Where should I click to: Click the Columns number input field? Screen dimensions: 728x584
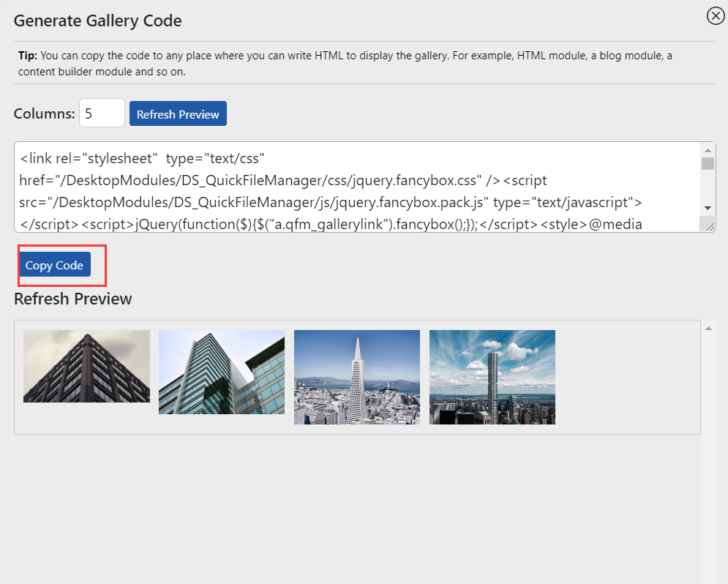[102, 113]
